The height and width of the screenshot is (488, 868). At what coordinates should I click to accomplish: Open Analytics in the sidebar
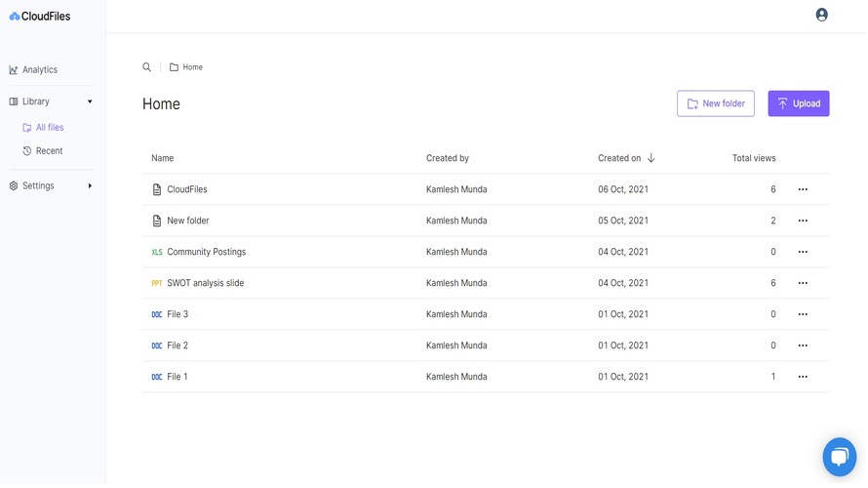(40, 70)
